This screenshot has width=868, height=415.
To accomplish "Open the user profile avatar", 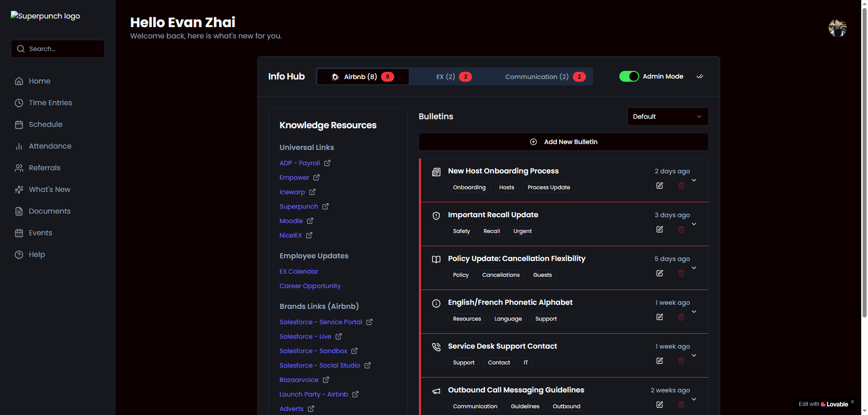I will point(837,28).
